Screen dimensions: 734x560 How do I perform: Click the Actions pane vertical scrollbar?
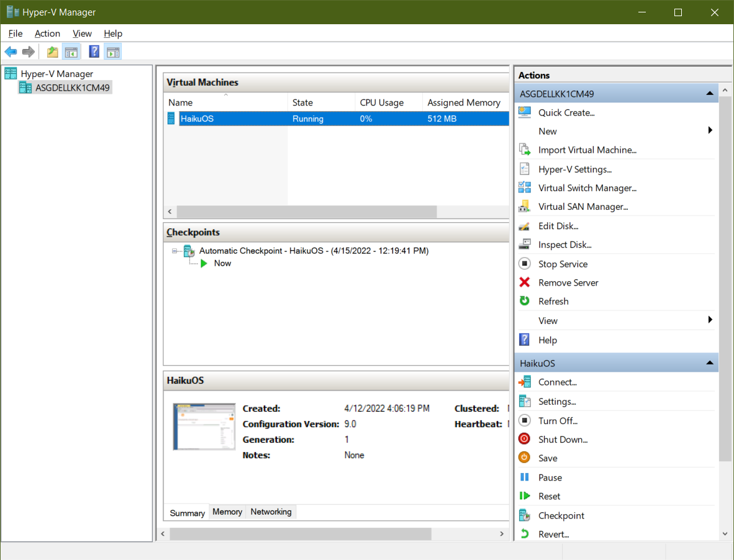(725, 278)
